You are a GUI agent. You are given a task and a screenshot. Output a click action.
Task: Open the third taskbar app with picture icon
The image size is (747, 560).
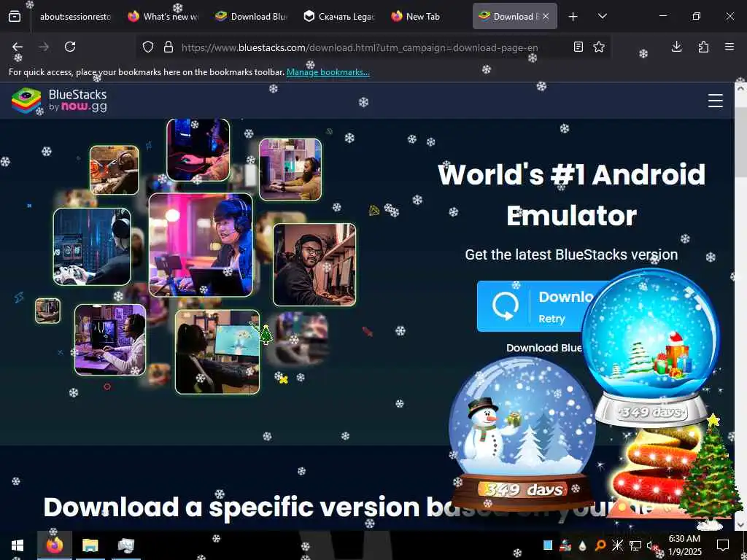pos(125,545)
